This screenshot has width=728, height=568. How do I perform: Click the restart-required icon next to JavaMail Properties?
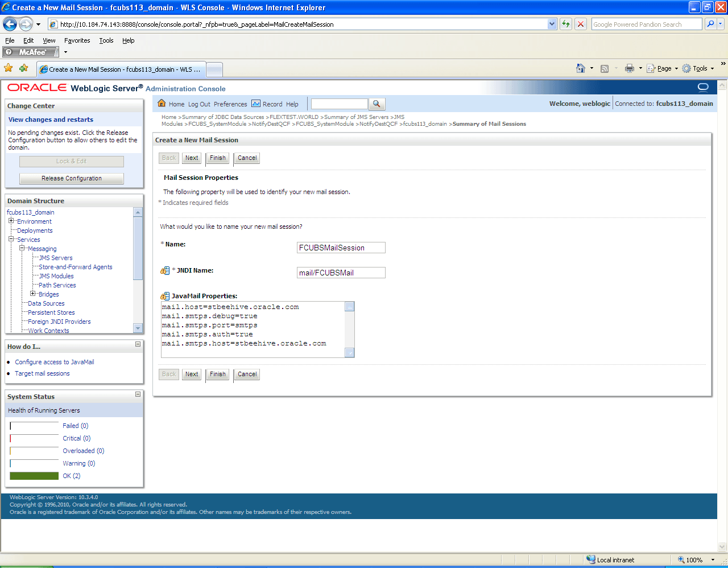[165, 296]
